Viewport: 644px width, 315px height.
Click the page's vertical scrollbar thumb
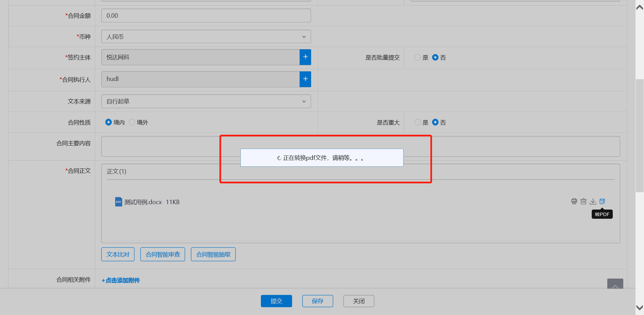pyautogui.click(x=640, y=136)
